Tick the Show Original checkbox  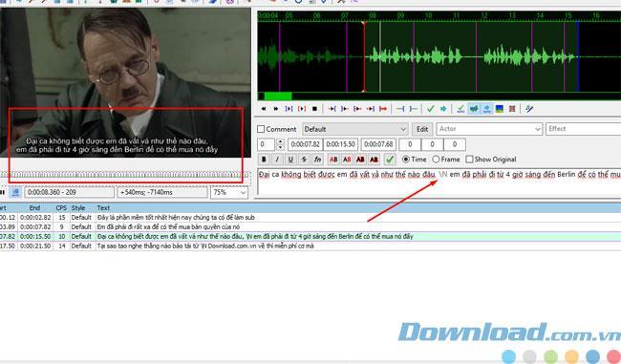[469, 160]
